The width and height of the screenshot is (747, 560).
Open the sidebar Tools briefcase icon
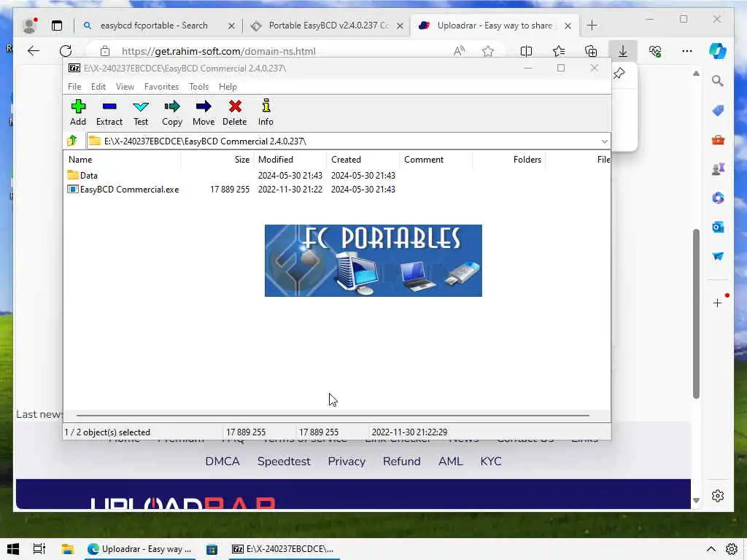[x=718, y=140]
